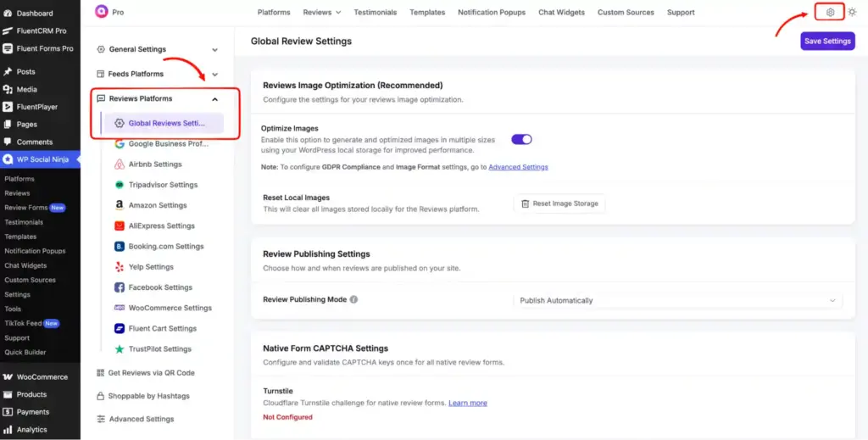Expand General Settings chevron
Screen dimensions: 868x440
coord(214,49)
